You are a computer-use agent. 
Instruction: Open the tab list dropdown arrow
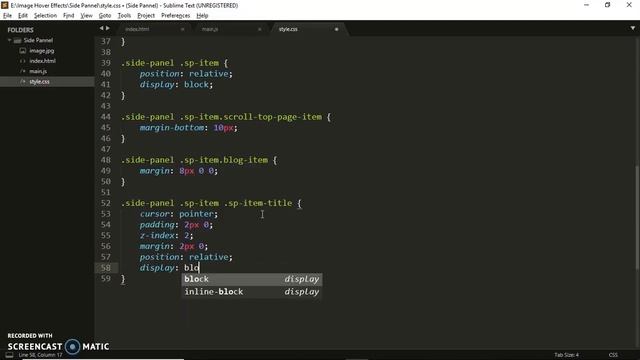pyautogui.click(x=633, y=28)
